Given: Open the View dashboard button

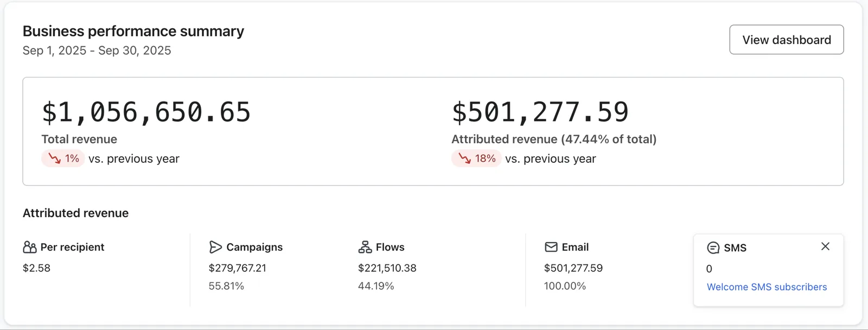Looking at the screenshot, I should [x=786, y=40].
